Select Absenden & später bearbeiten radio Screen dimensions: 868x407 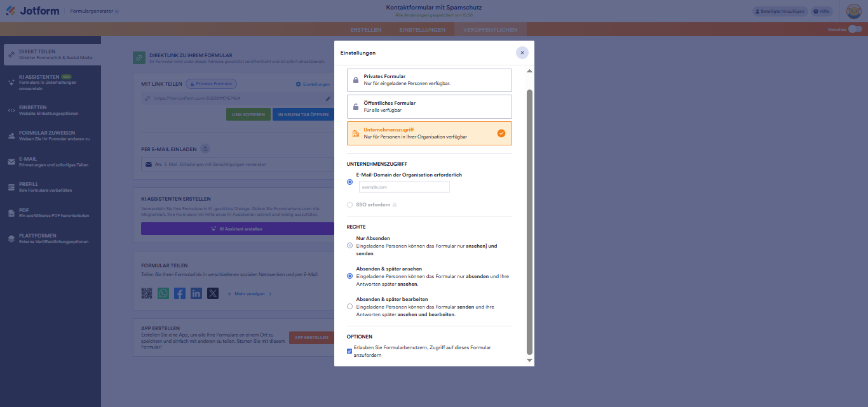[349, 307]
